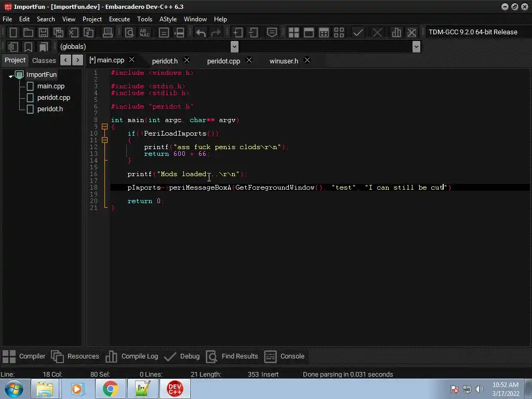
Task: Run the program with window icon
Action: [309, 33]
